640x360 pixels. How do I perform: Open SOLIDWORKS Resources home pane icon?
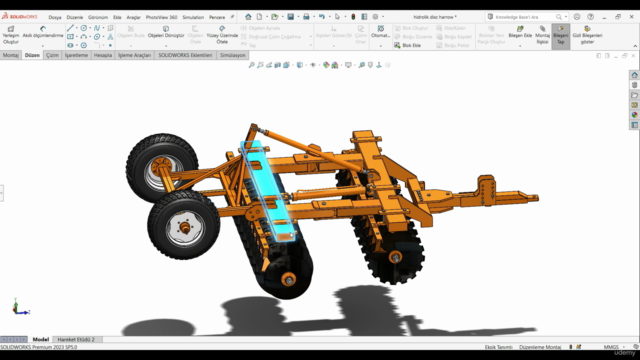634,75
